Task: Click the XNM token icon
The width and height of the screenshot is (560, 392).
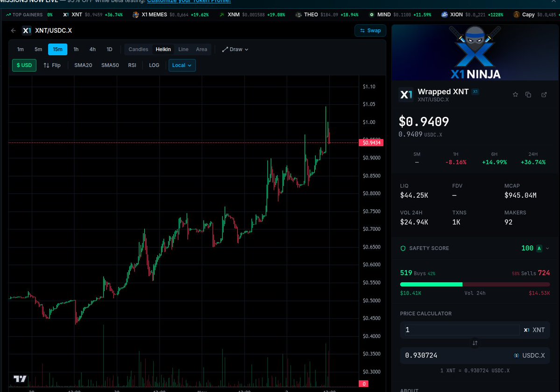Action: click(222, 14)
